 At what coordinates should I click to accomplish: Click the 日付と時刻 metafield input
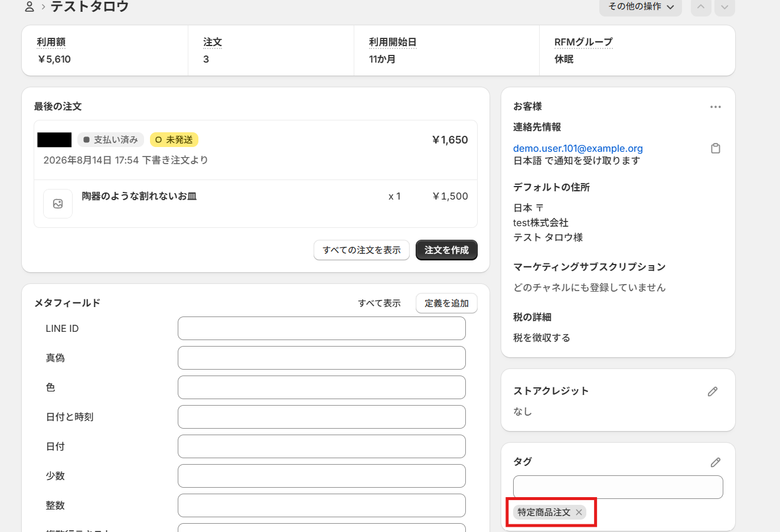click(322, 417)
